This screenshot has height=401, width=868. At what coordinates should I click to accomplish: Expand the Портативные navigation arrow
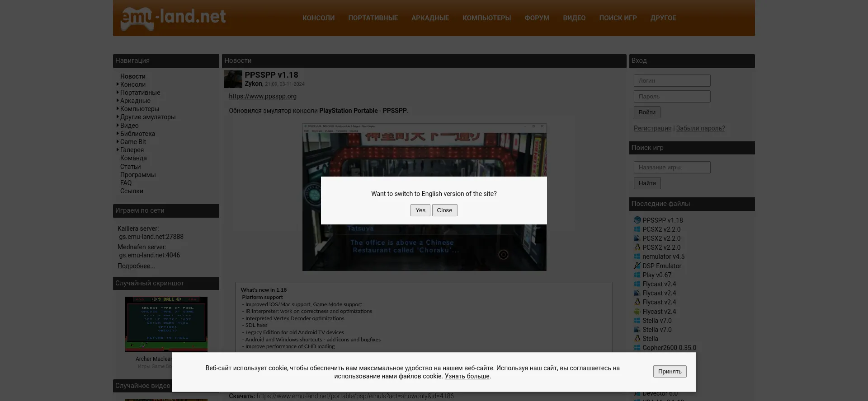coord(118,93)
